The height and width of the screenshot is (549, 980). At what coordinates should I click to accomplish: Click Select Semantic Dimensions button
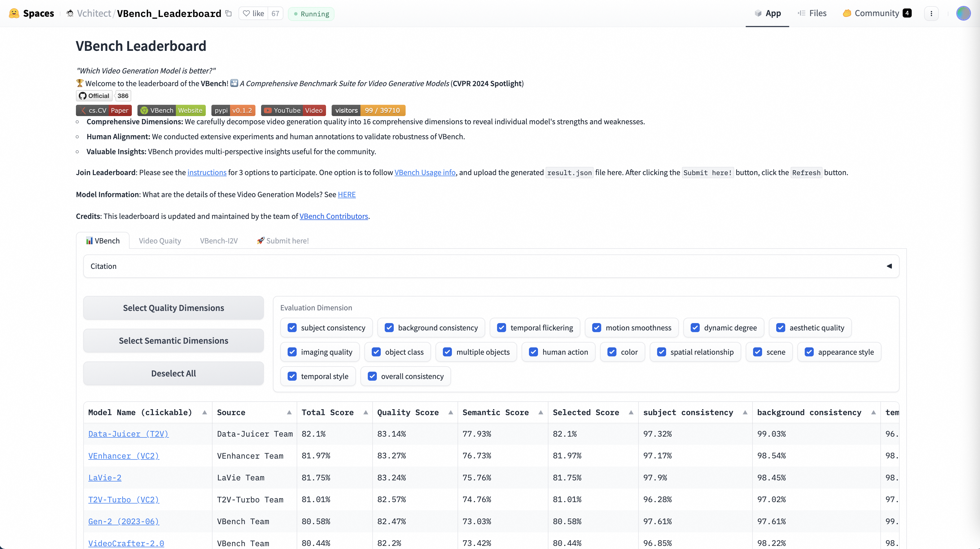174,341
